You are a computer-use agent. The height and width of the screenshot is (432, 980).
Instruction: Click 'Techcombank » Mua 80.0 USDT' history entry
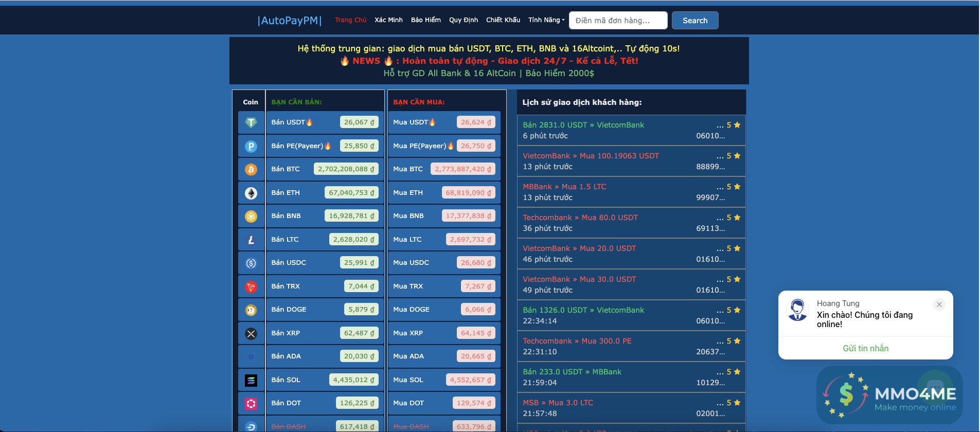631,223
